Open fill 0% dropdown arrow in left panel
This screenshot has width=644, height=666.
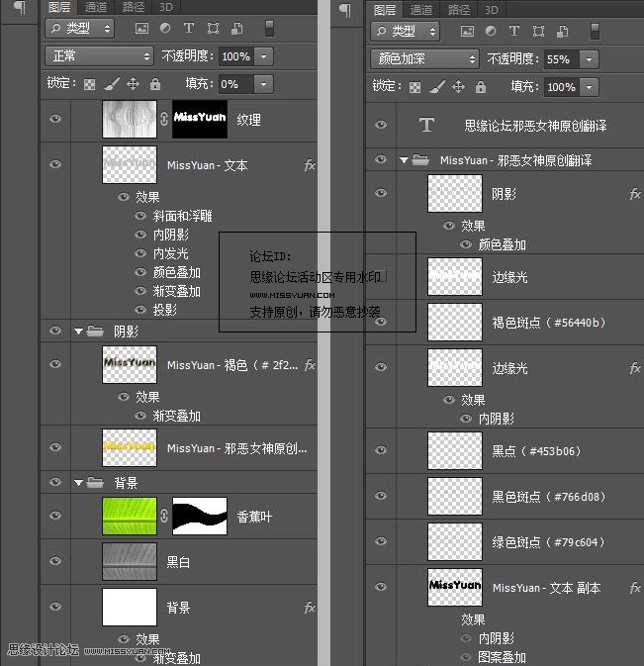[x=263, y=84]
